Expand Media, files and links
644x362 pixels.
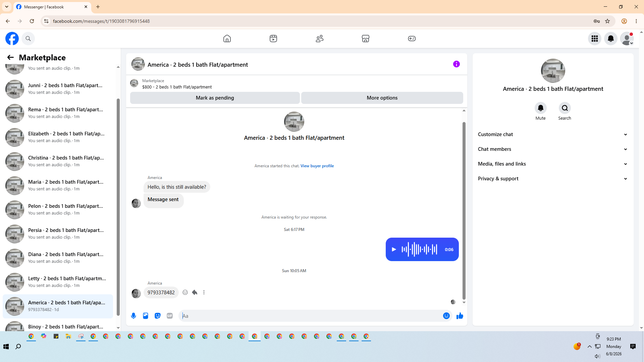(x=553, y=164)
